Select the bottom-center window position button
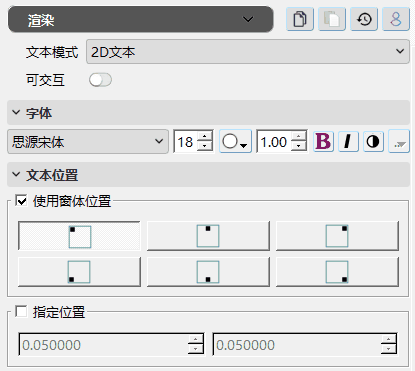This screenshot has width=415, height=371. [208, 272]
